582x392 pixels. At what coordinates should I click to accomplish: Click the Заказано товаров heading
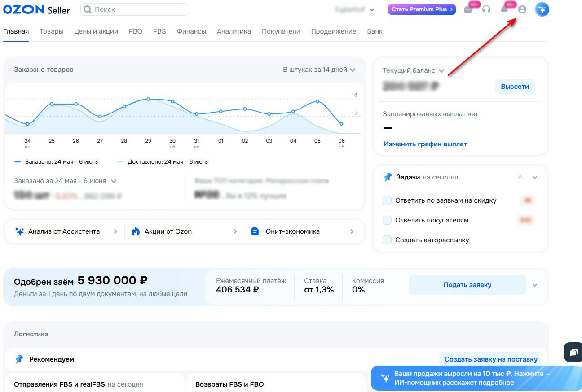coord(44,70)
